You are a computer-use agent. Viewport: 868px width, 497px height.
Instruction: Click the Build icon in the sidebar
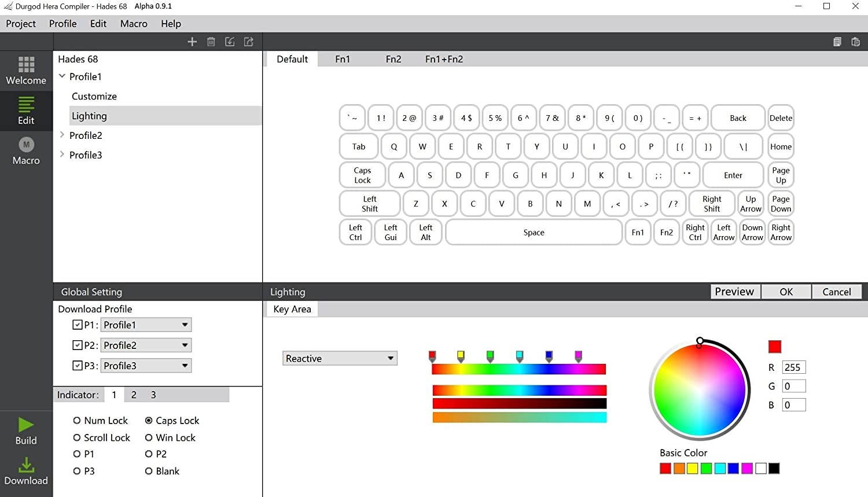[25, 430]
